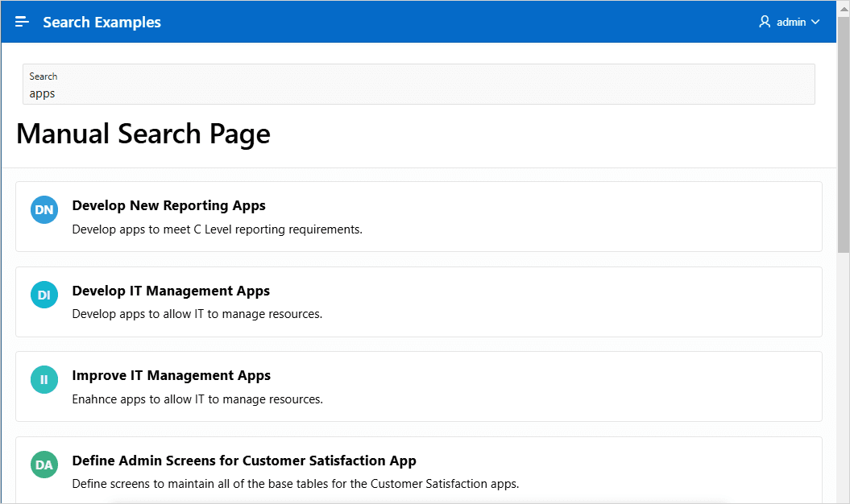Image resolution: width=850 pixels, height=504 pixels.
Task: Select the 'Enahnce apps to allow IT' description
Action: point(197,399)
